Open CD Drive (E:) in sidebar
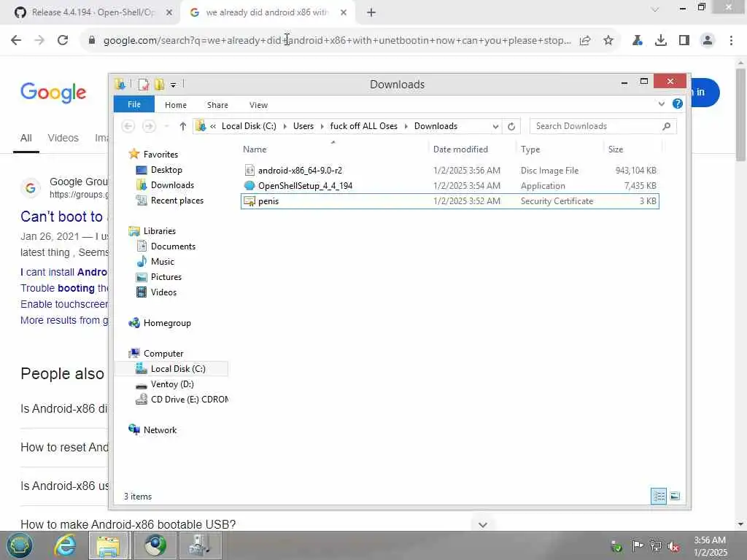Screen dimensions: 747x560 pos(189,399)
